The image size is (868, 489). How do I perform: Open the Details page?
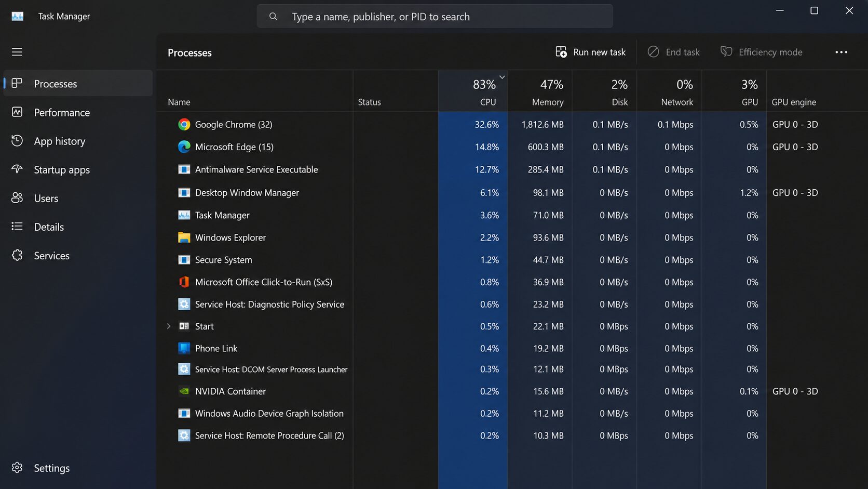(78, 227)
